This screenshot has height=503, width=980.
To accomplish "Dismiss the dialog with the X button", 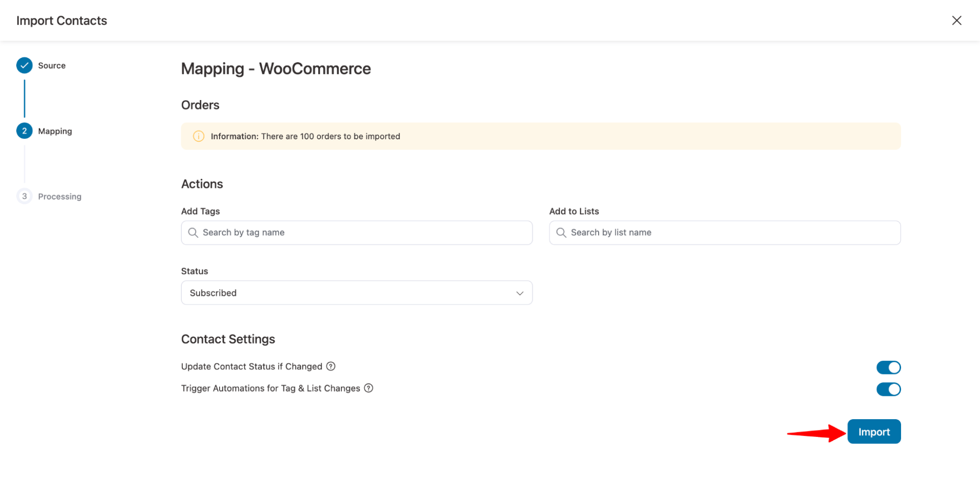I will (957, 20).
